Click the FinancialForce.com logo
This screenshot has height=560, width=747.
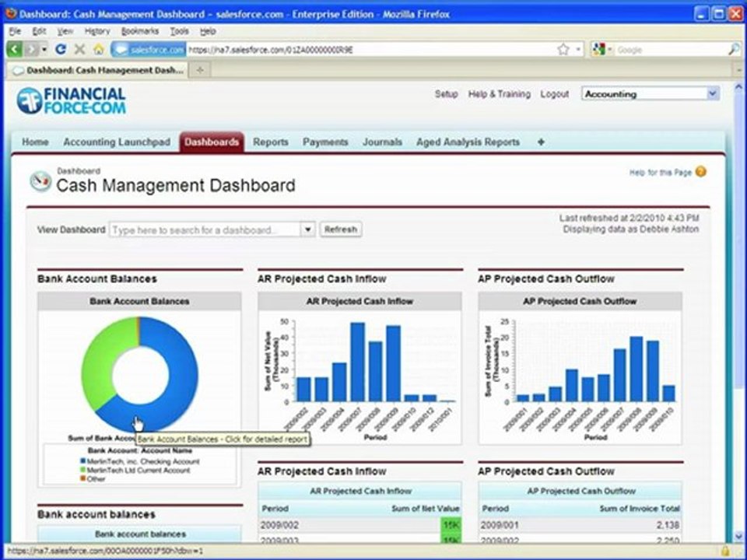pos(72,100)
